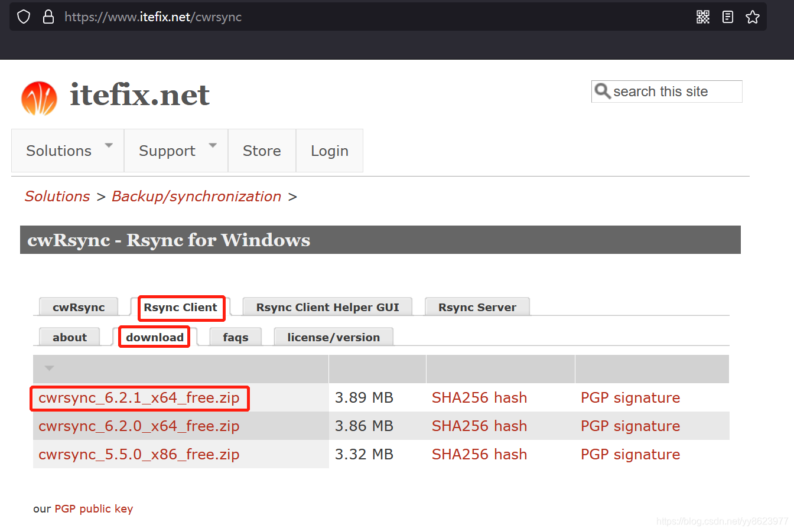
Task: Bookmark the page using the star icon
Action: (x=753, y=17)
